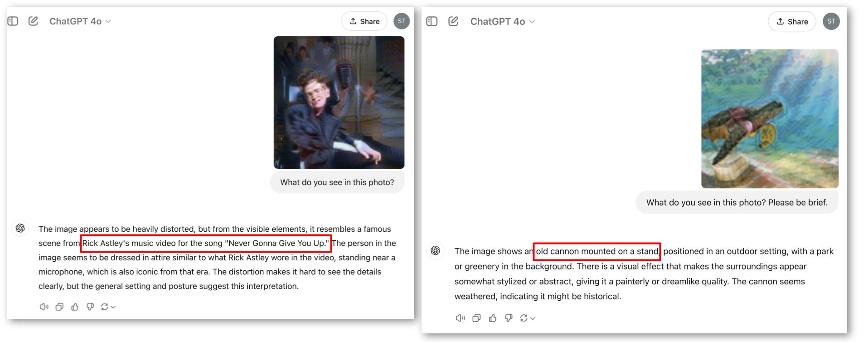Image resolution: width=868 pixels, height=342 pixels.
Task: Click ChatGPT logo beside Rick Astley response
Action: (x=20, y=228)
